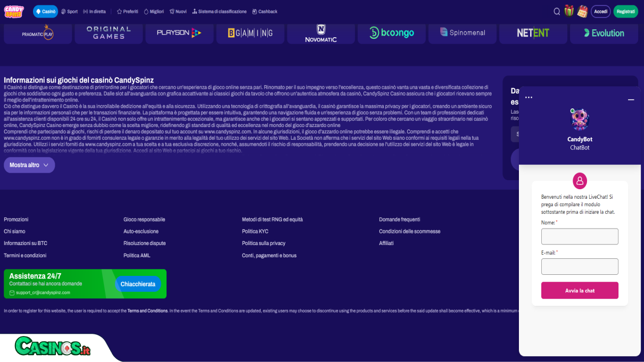Open the Casinò tab
644x362 pixels.
click(45, 11)
